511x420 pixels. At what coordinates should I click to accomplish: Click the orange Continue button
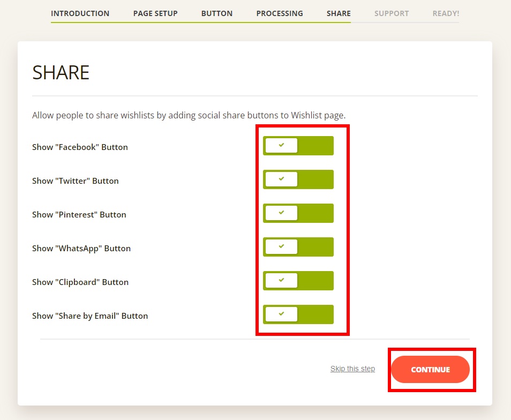tap(430, 370)
